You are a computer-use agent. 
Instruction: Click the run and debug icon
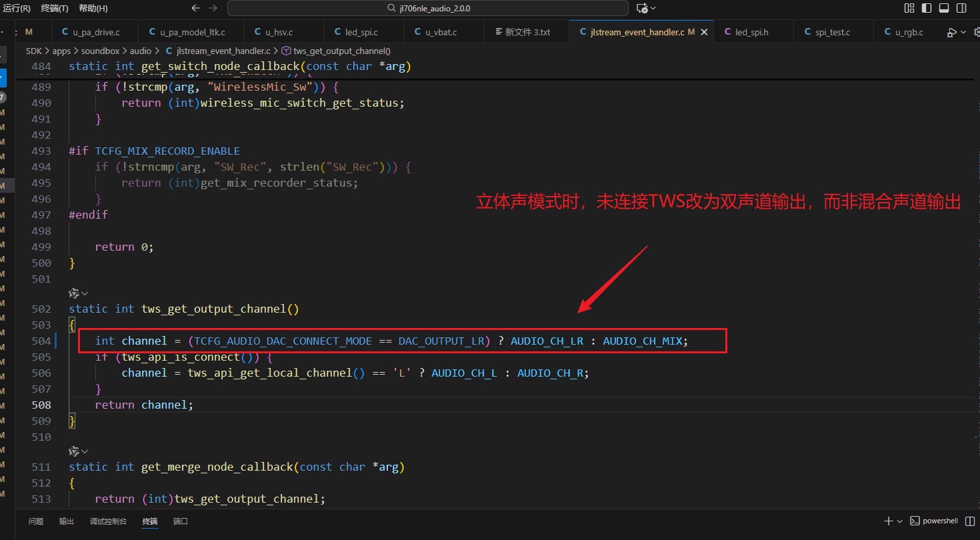tap(951, 32)
